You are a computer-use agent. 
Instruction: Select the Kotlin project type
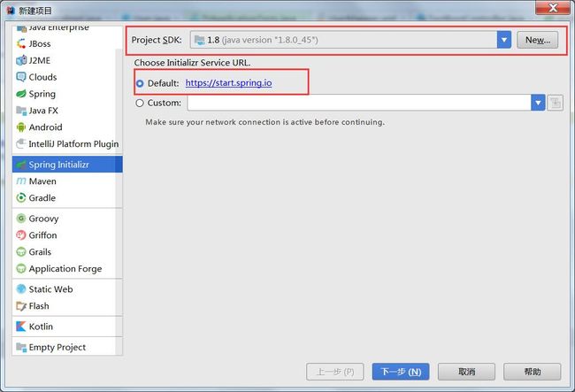67,327
